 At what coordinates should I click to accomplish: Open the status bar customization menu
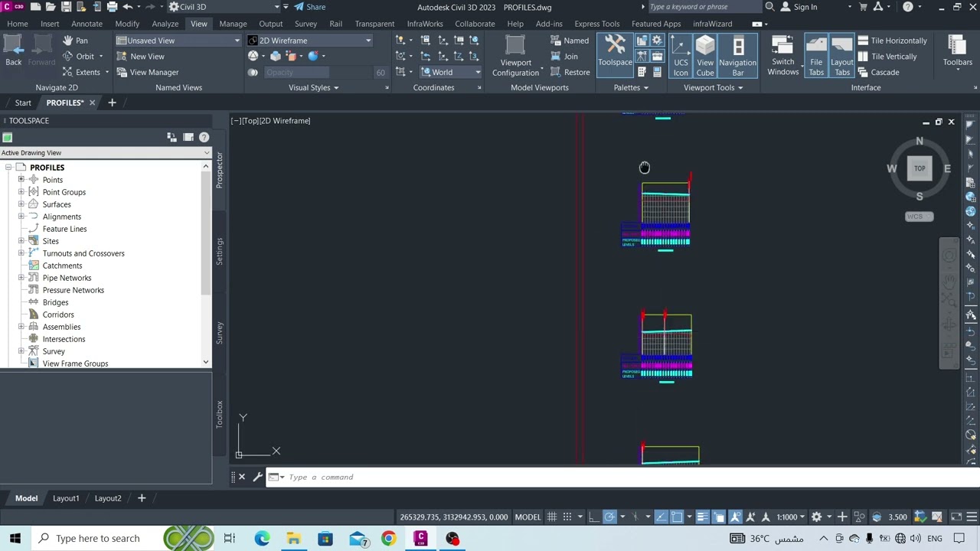click(970, 517)
